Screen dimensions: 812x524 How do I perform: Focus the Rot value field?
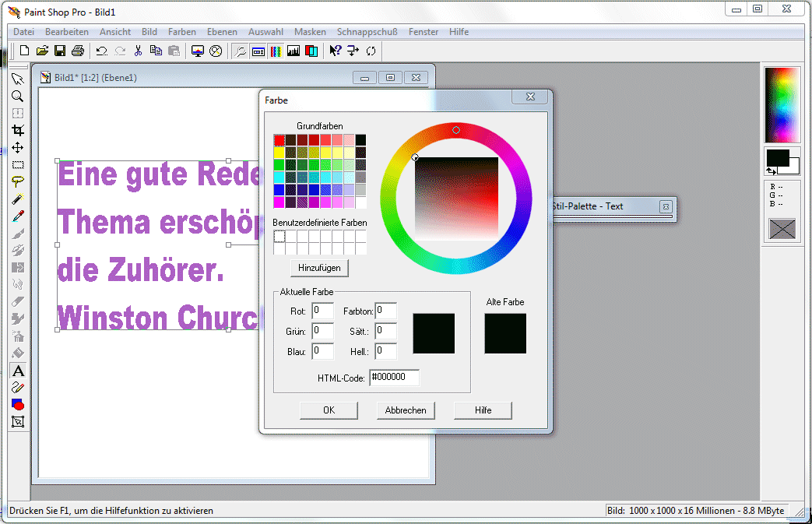coord(322,311)
